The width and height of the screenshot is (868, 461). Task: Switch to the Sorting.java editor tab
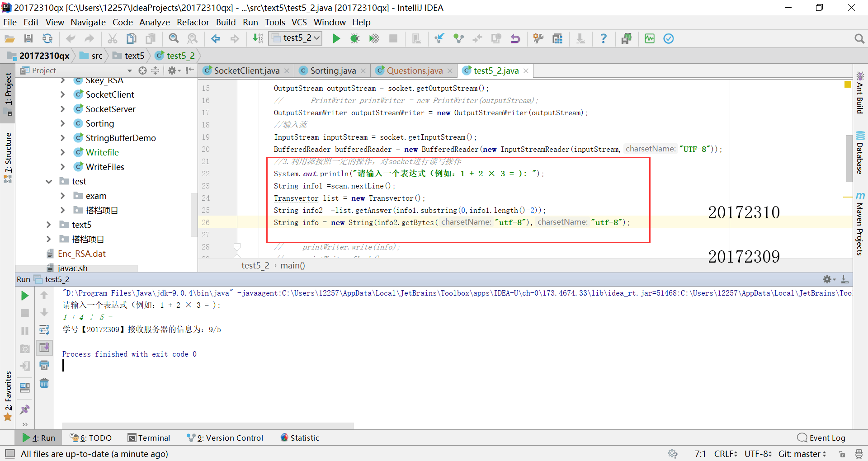(x=333, y=71)
